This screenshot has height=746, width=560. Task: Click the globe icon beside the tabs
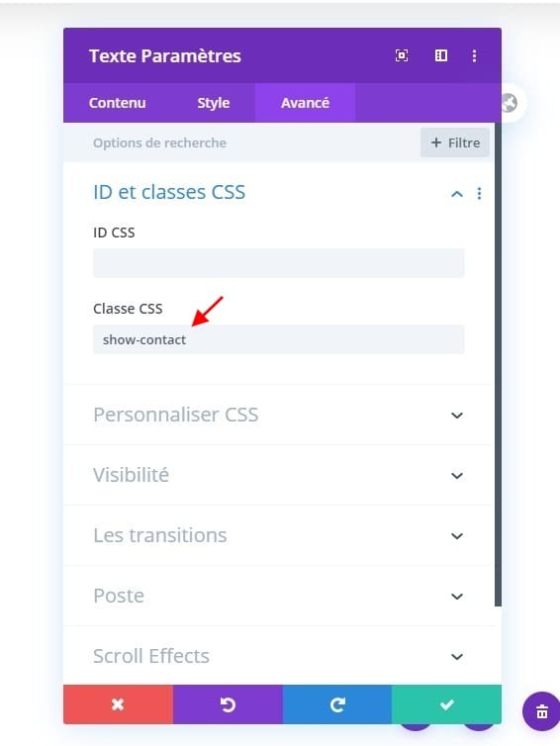(x=510, y=103)
